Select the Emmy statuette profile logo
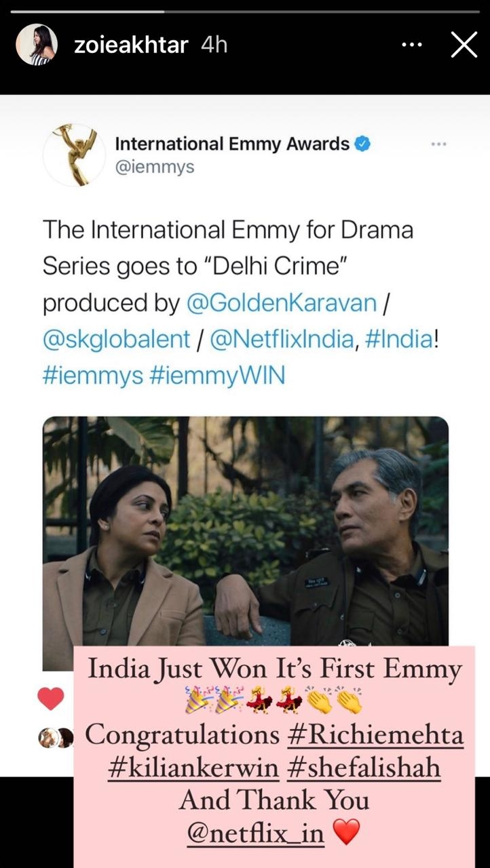Image resolution: width=490 pixels, height=868 pixels. tap(73, 152)
